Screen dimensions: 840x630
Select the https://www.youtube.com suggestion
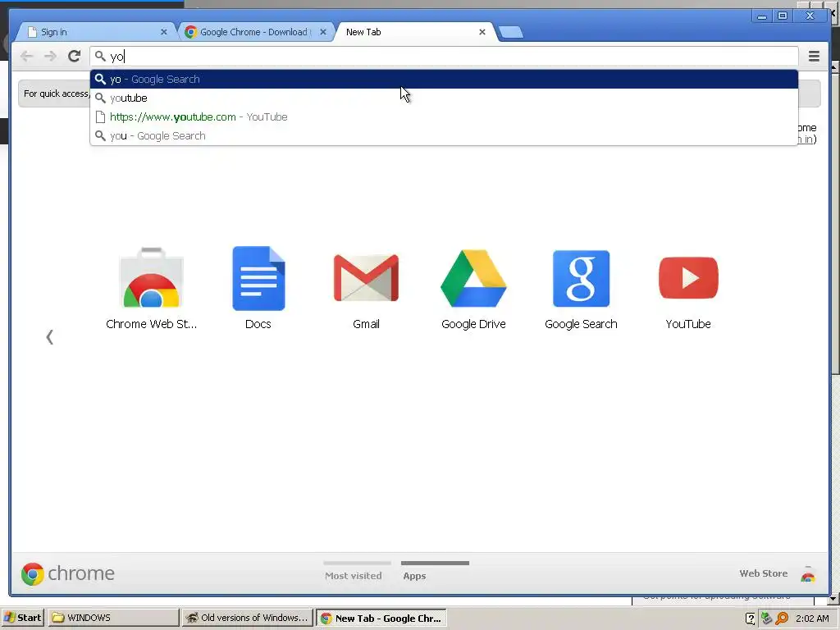(x=444, y=116)
